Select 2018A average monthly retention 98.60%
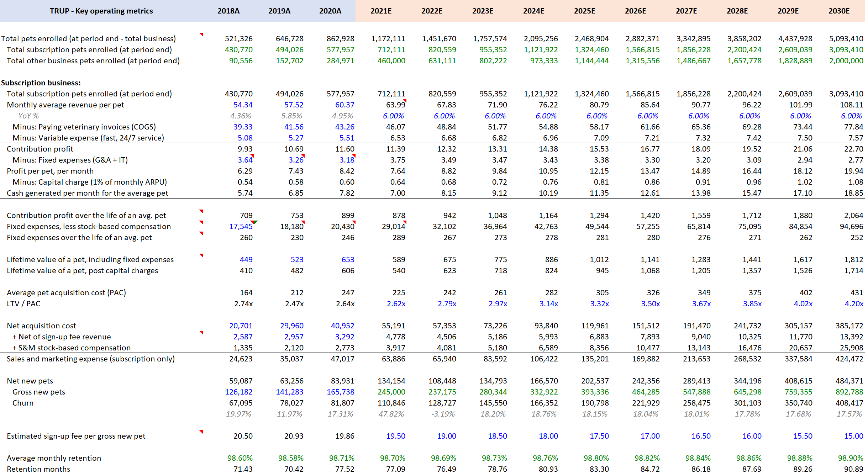 [240, 458]
